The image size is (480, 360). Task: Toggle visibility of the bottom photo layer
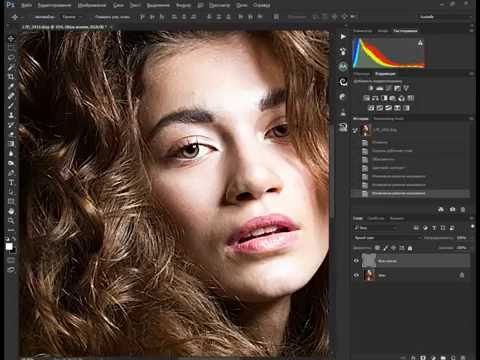356,275
